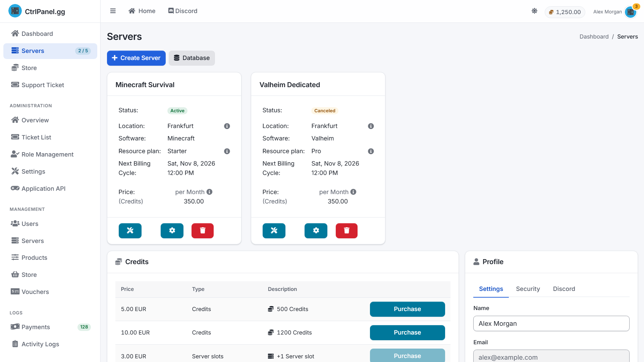Open administration Overview page
This screenshot has height=362, width=644.
point(50,120)
